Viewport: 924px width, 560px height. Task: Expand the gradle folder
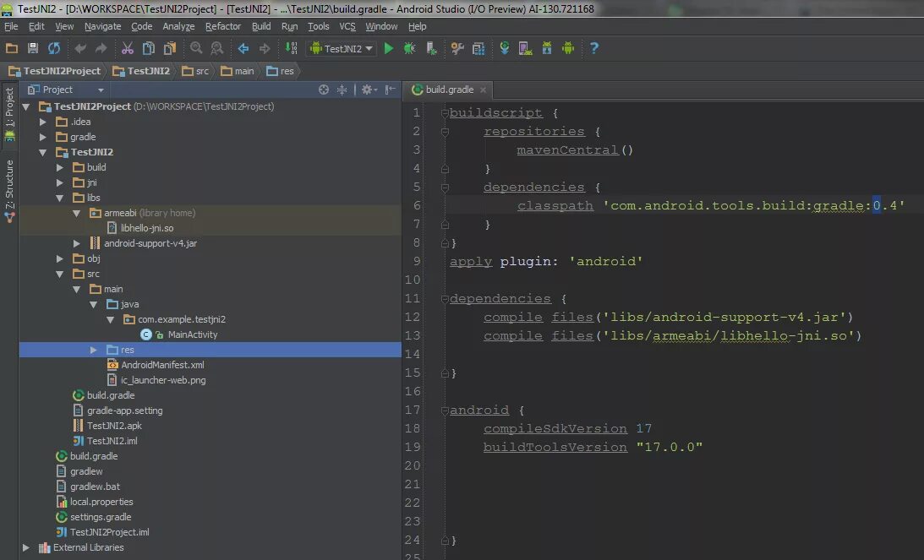coord(42,137)
